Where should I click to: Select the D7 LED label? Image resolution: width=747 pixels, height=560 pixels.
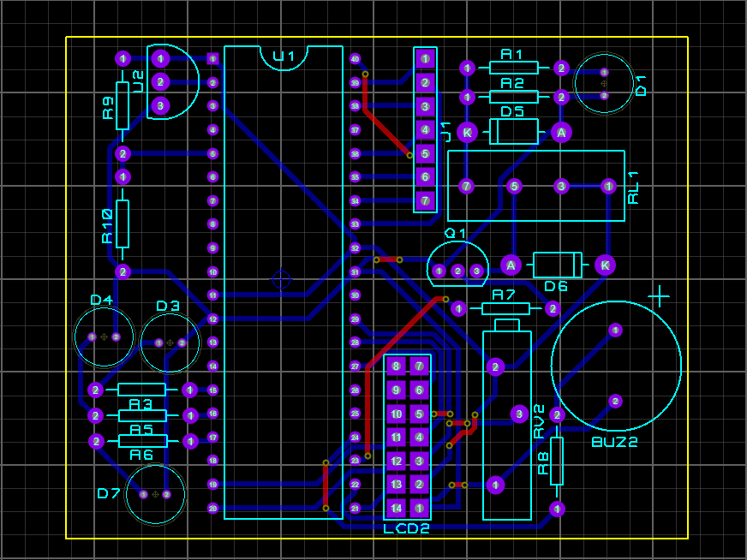(x=108, y=493)
